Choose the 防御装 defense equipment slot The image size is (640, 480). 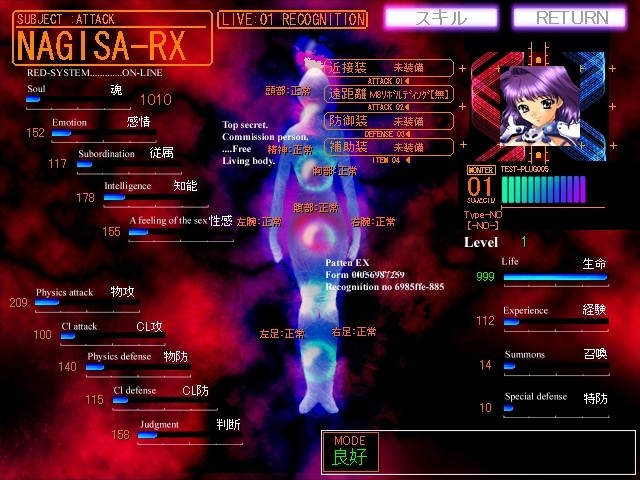click(389, 121)
